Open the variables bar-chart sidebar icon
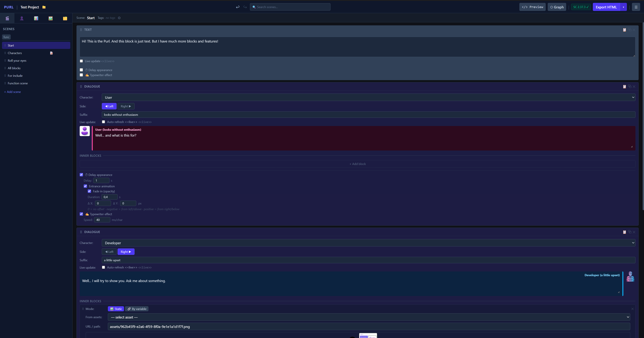This screenshot has width=644, height=338. click(x=36, y=18)
